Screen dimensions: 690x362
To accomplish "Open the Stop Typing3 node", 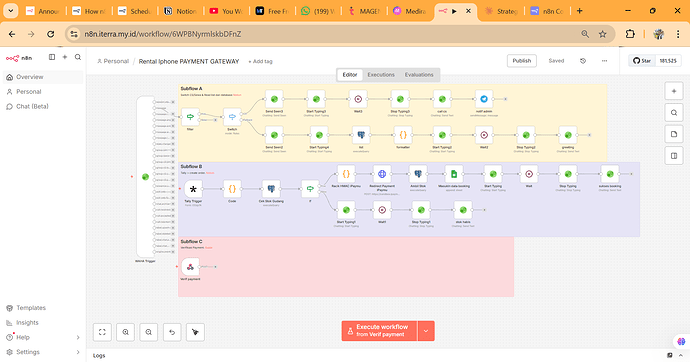I will pos(400,99).
